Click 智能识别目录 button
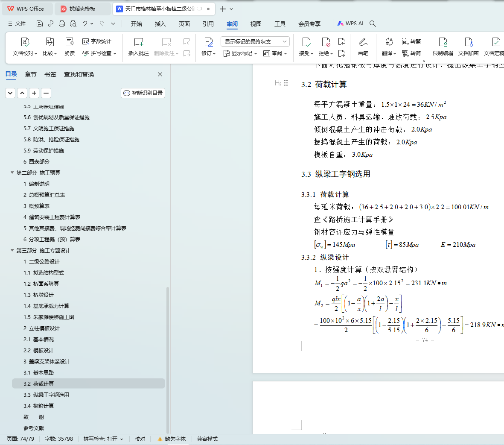504x445 pixels. point(143,93)
